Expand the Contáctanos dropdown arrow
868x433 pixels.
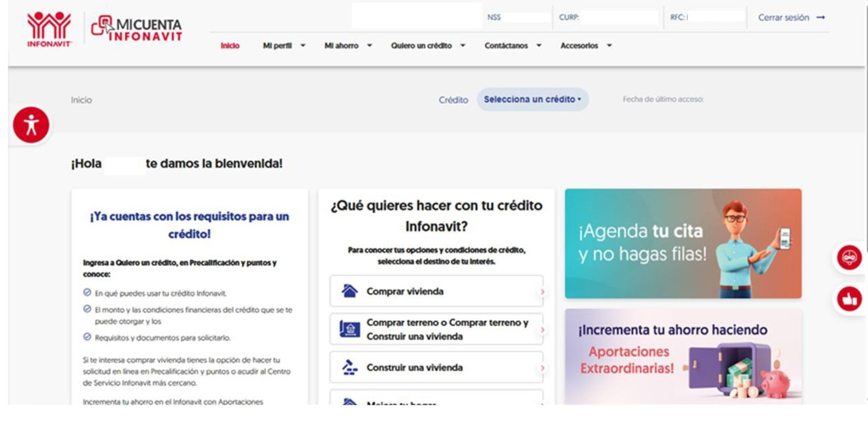[x=539, y=46]
